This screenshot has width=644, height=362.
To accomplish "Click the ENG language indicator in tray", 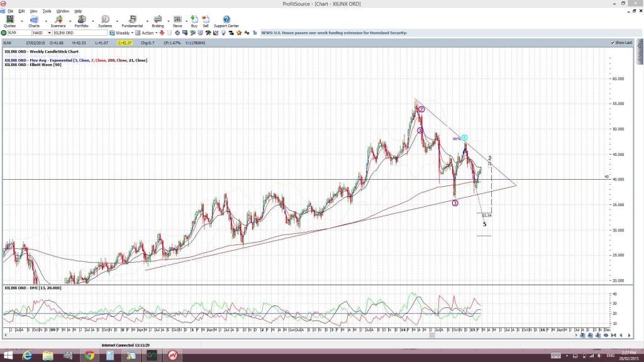I will pyautogui.click(x=610, y=356).
